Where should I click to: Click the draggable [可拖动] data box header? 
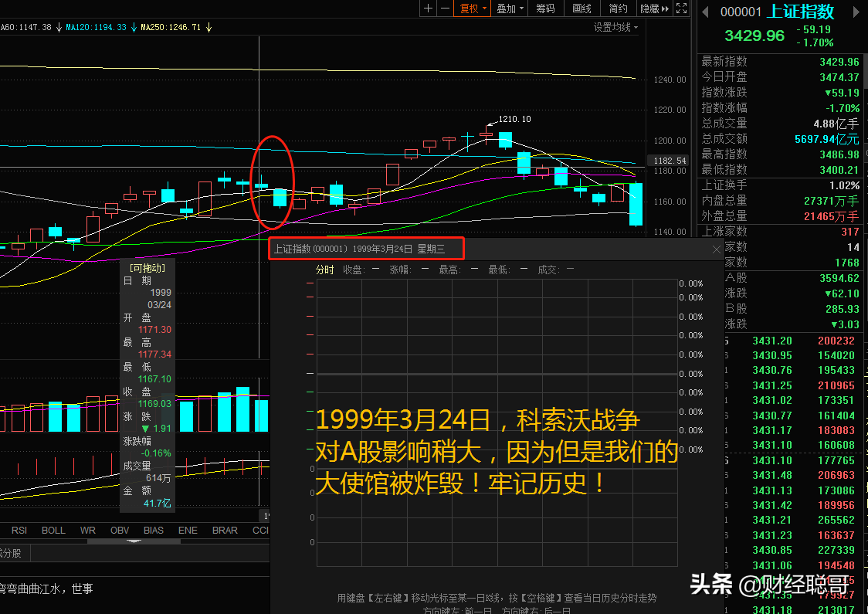coord(147,268)
